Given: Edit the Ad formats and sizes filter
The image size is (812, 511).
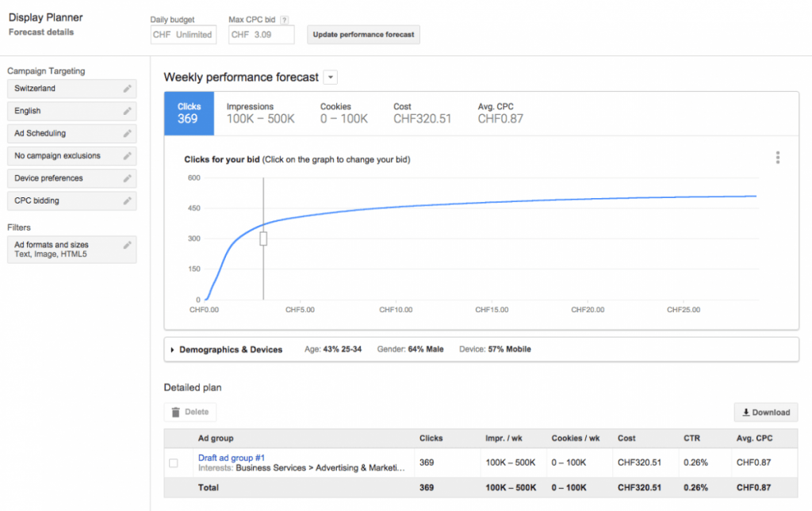Looking at the screenshot, I should (x=127, y=244).
